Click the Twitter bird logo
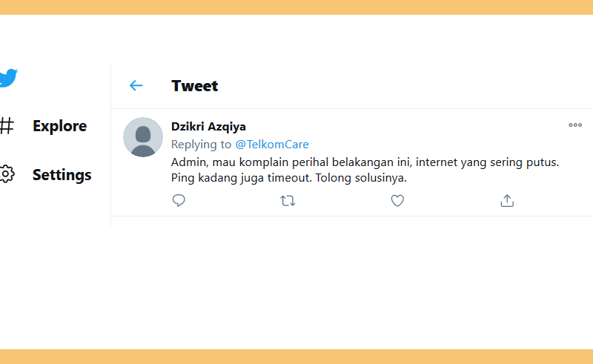The image size is (593, 364). coord(8,78)
